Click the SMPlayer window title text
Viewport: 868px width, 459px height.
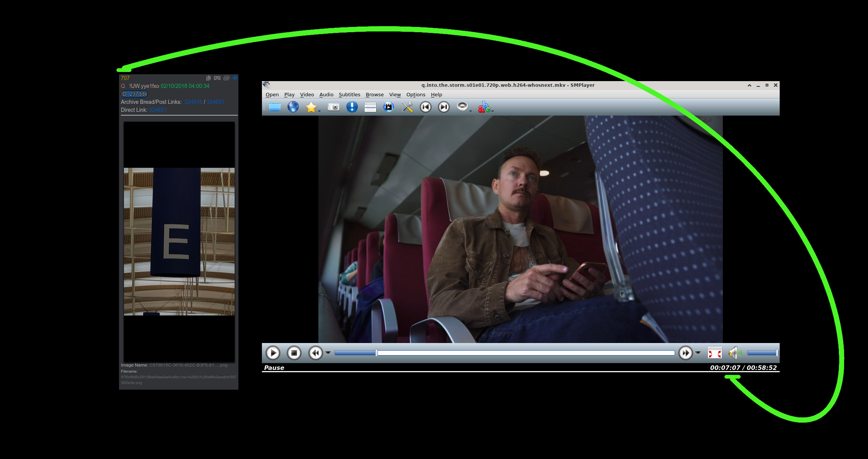[x=508, y=85]
